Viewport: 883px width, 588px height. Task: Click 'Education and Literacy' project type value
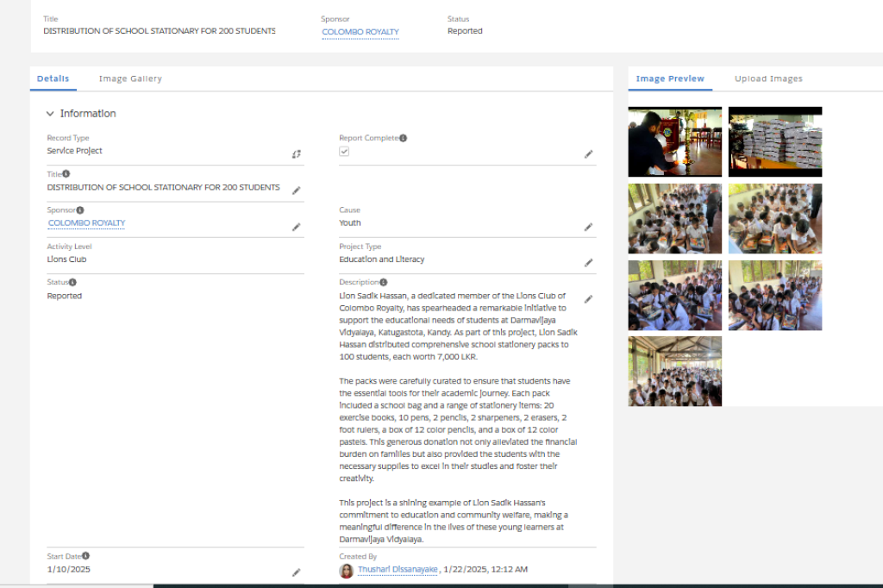pyautogui.click(x=382, y=260)
